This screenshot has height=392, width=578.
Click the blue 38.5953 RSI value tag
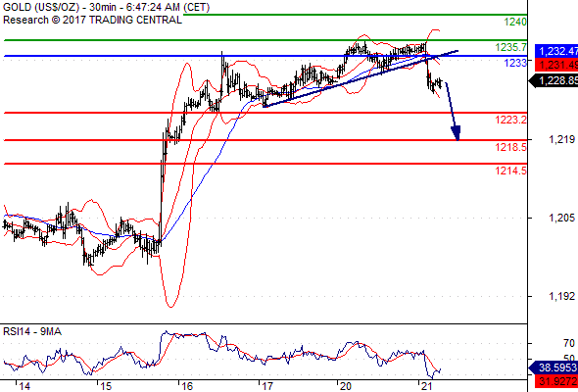(x=554, y=367)
